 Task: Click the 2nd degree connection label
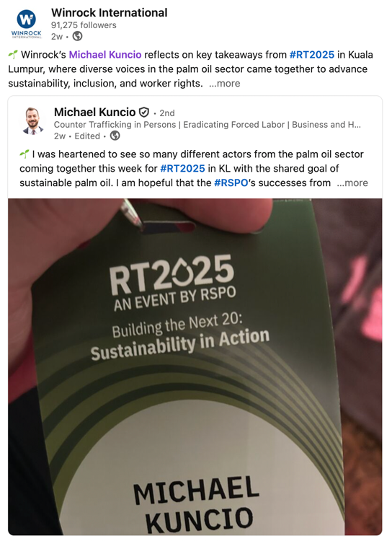point(167,113)
